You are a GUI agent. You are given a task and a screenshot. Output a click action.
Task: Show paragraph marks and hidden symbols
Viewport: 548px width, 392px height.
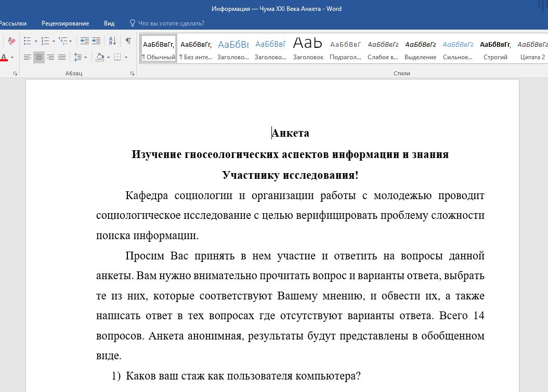pos(128,41)
